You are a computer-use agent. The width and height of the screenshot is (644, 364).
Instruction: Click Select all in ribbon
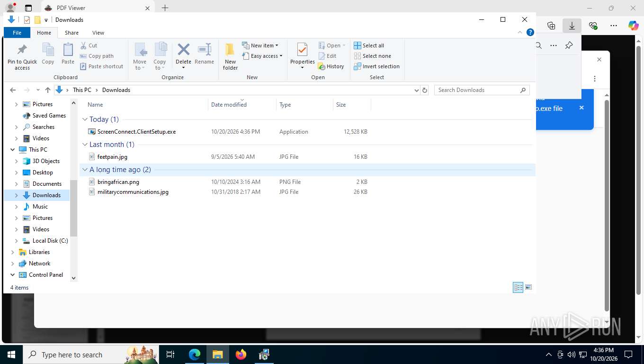pyautogui.click(x=369, y=45)
